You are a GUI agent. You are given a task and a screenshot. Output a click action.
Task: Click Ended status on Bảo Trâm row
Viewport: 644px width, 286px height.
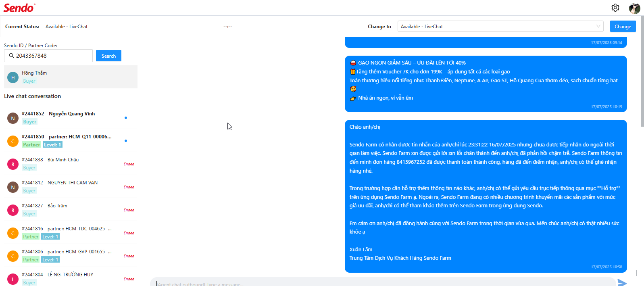[129, 210]
